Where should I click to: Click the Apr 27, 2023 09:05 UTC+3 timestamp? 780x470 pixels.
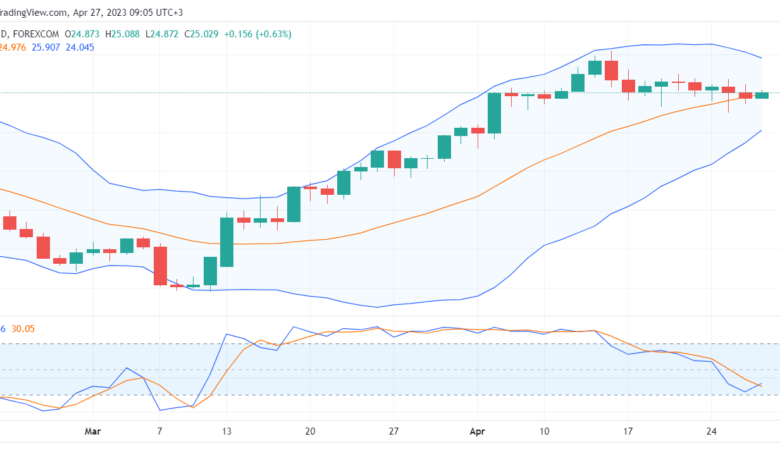pos(128,12)
